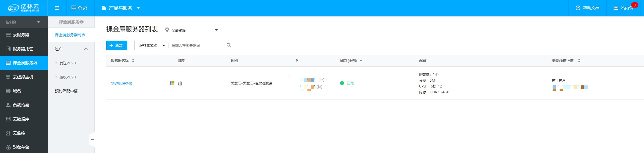Open 接收PUSH submenu item

click(68, 77)
